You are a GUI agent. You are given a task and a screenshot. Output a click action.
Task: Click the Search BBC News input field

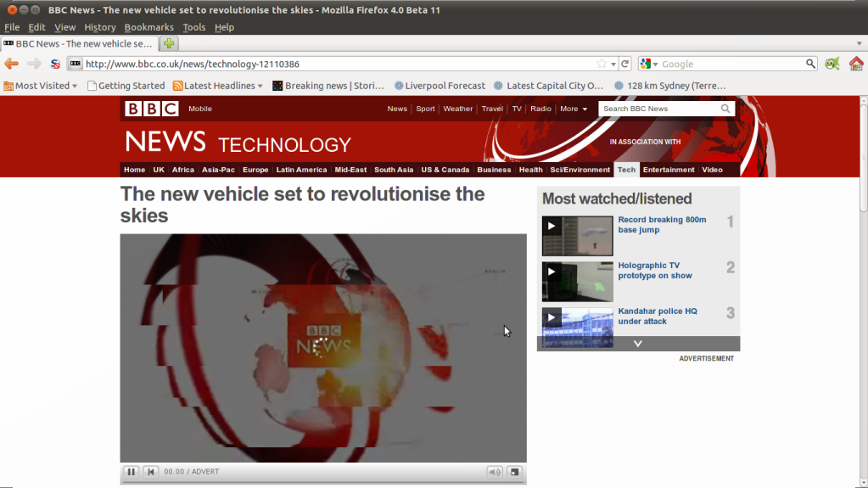tap(658, 109)
